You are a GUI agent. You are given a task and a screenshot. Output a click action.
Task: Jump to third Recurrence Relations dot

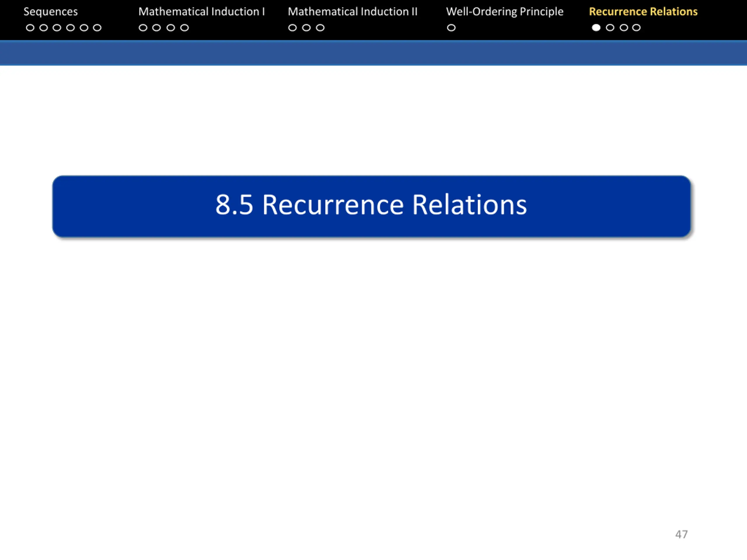(624, 28)
